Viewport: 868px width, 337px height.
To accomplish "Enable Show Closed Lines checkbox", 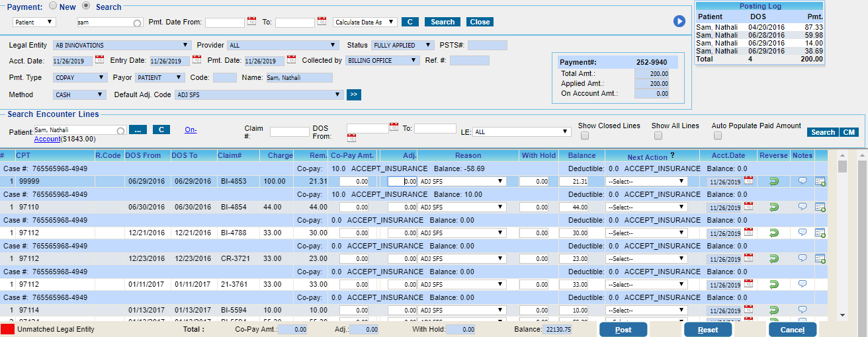I will [585, 136].
